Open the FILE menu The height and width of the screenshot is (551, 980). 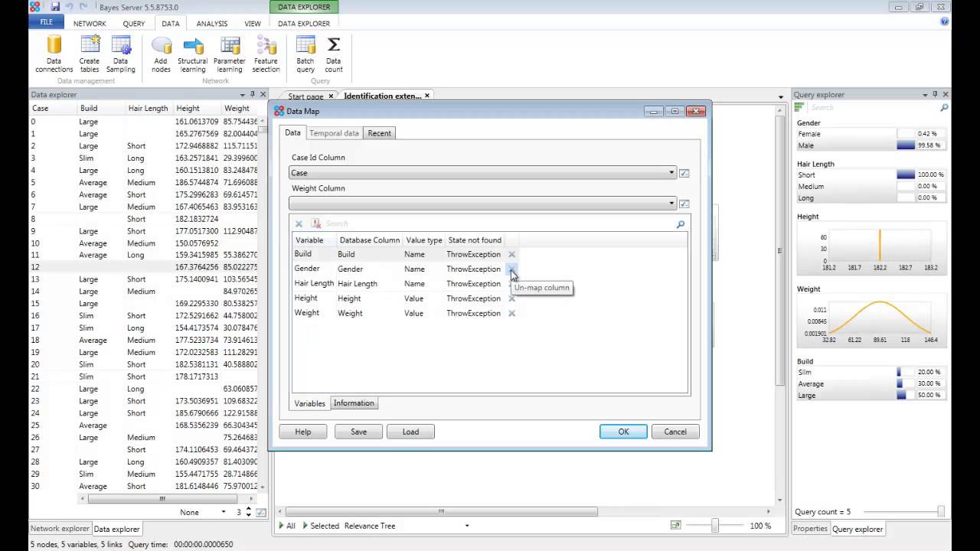pyautogui.click(x=47, y=23)
